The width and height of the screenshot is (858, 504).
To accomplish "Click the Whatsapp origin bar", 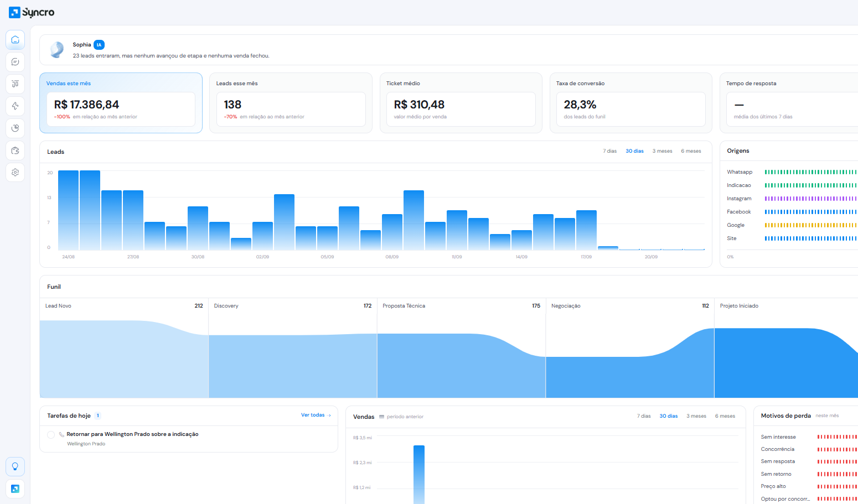I will (811, 172).
